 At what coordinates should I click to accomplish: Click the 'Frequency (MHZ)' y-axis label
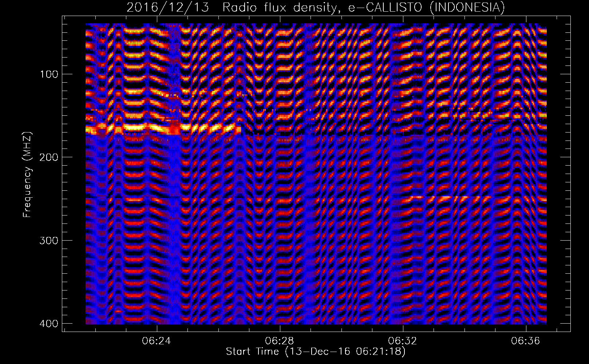pos(27,175)
